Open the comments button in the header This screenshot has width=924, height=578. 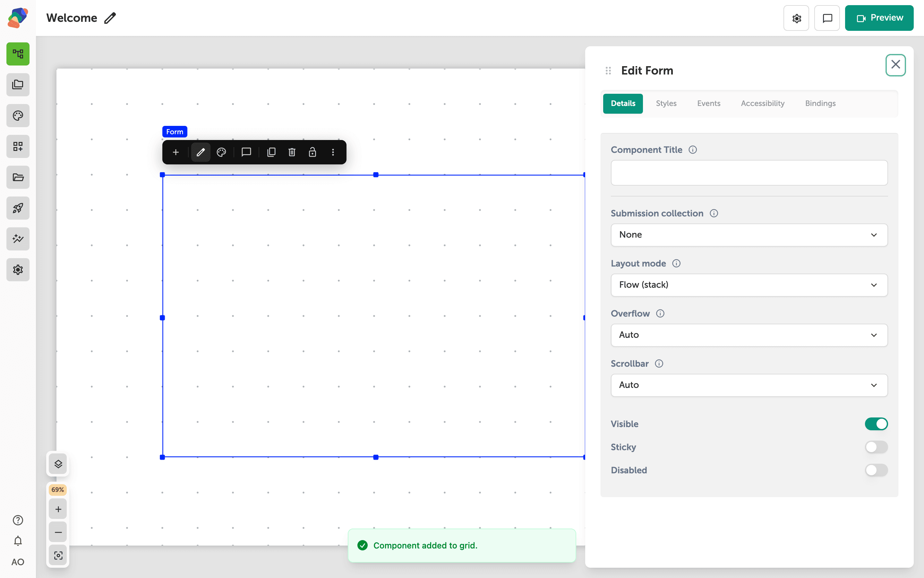[x=827, y=18]
